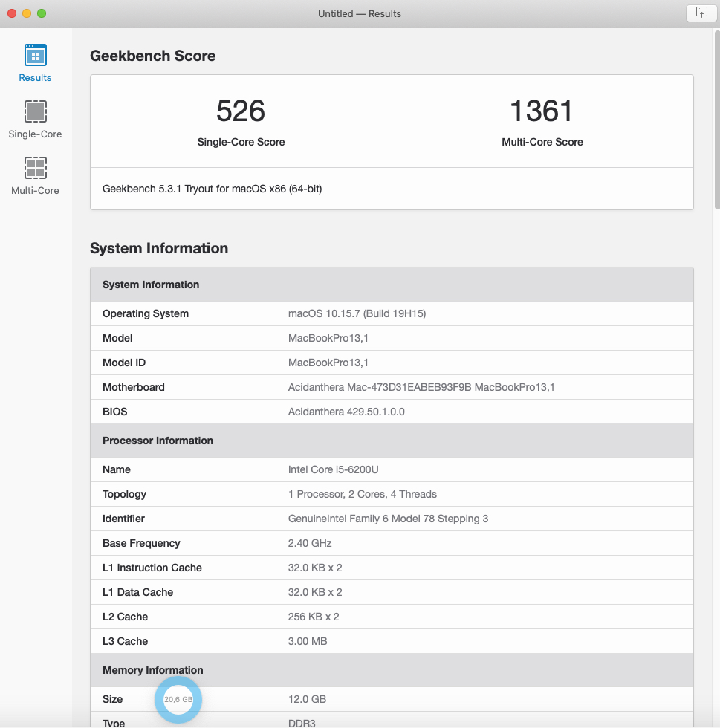Select the Single-Core sidebar icon

[35, 112]
